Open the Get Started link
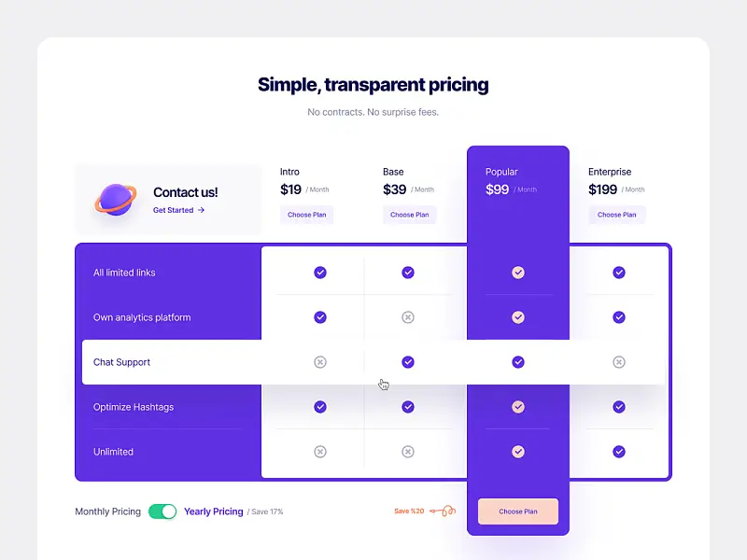Viewport: 747px width, 560px height. (x=178, y=210)
